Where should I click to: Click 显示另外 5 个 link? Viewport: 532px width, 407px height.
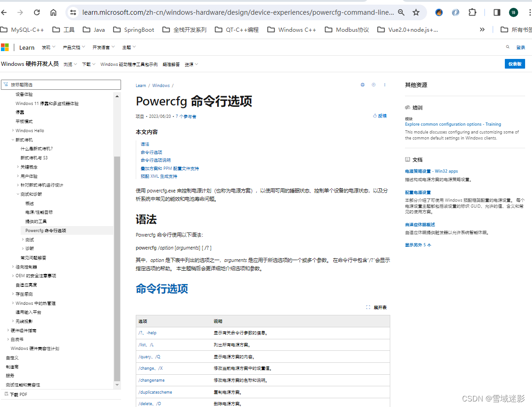coord(418,245)
